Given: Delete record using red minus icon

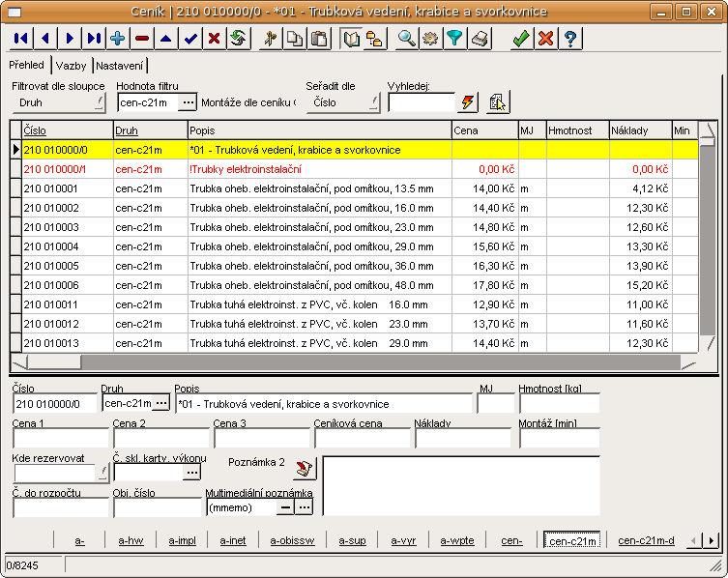Looking at the screenshot, I should [x=143, y=39].
